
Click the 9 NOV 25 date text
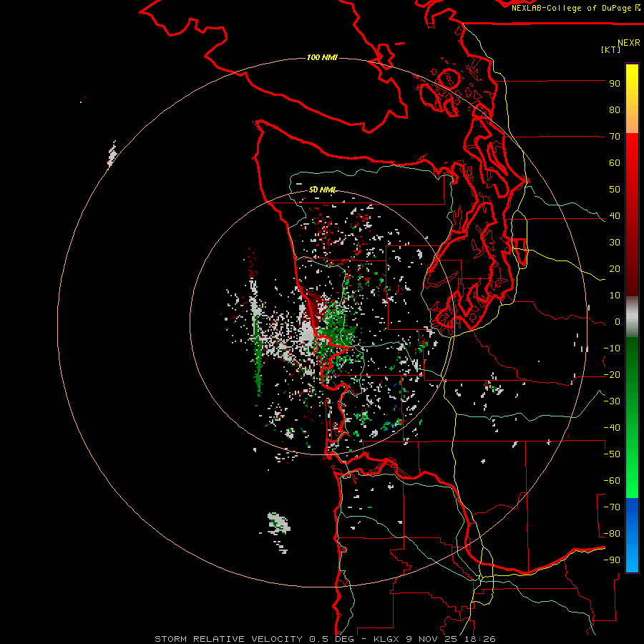[432, 639]
